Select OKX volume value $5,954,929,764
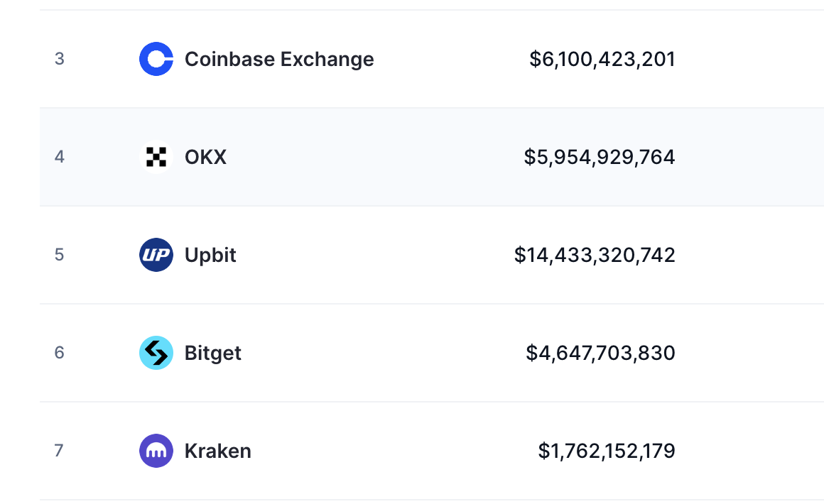 600,157
